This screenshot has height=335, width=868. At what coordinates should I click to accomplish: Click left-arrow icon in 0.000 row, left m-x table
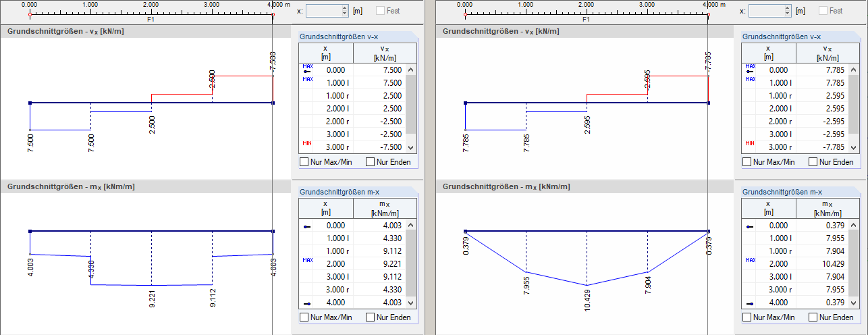tap(308, 226)
